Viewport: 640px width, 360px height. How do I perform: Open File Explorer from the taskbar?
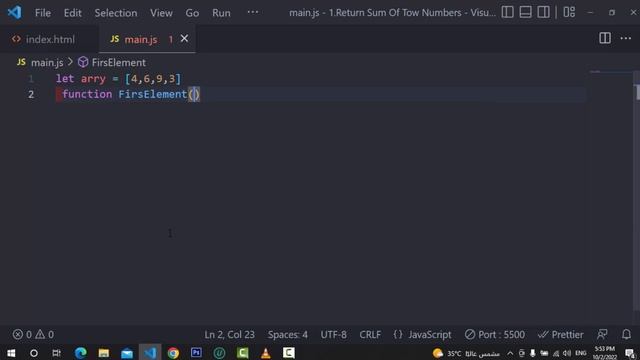(x=104, y=353)
